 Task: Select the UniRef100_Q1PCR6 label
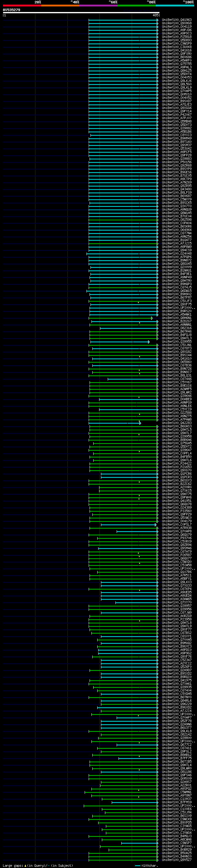click(x=176, y=474)
